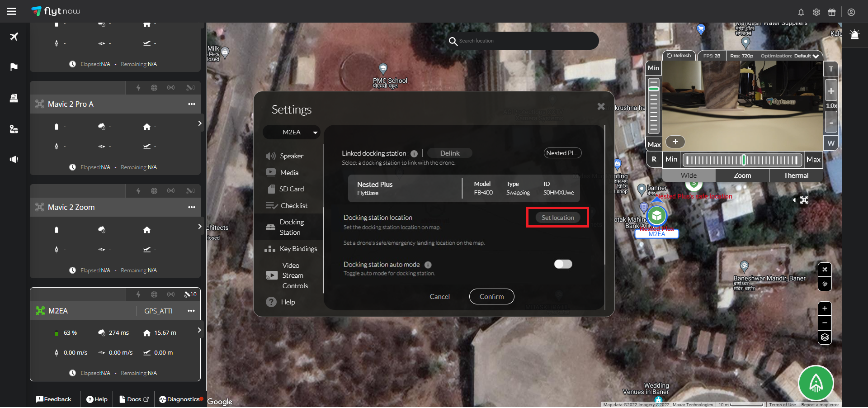Open the user account profile icon
The width and height of the screenshot is (868, 408).
[851, 12]
